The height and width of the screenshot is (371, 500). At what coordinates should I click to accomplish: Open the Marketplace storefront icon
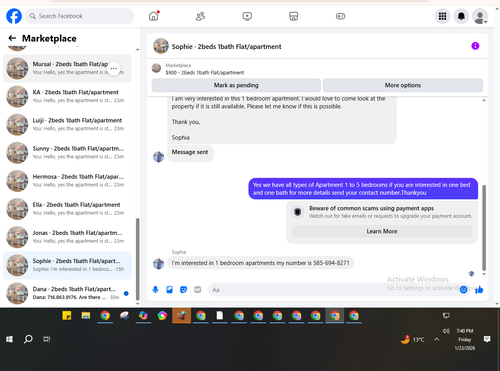(294, 16)
